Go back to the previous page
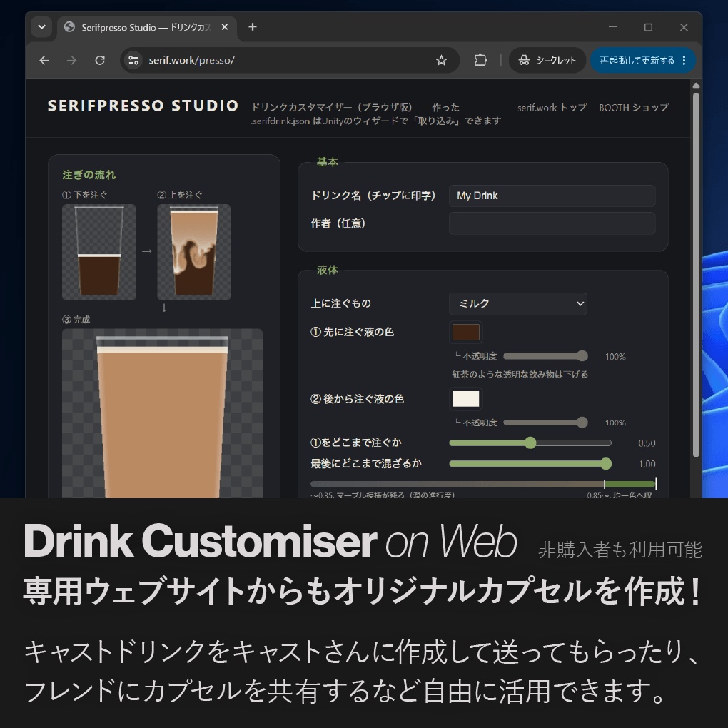 44,61
